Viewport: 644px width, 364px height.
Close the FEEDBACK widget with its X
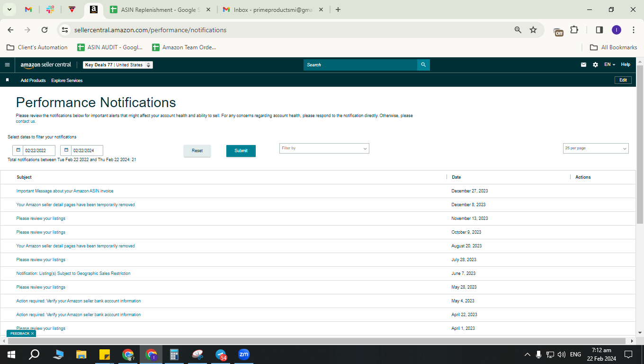[x=32, y=334]
